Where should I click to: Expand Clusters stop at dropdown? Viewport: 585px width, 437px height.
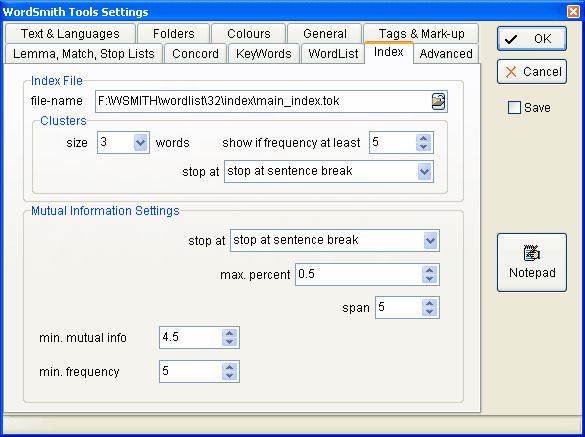[424, 172]
